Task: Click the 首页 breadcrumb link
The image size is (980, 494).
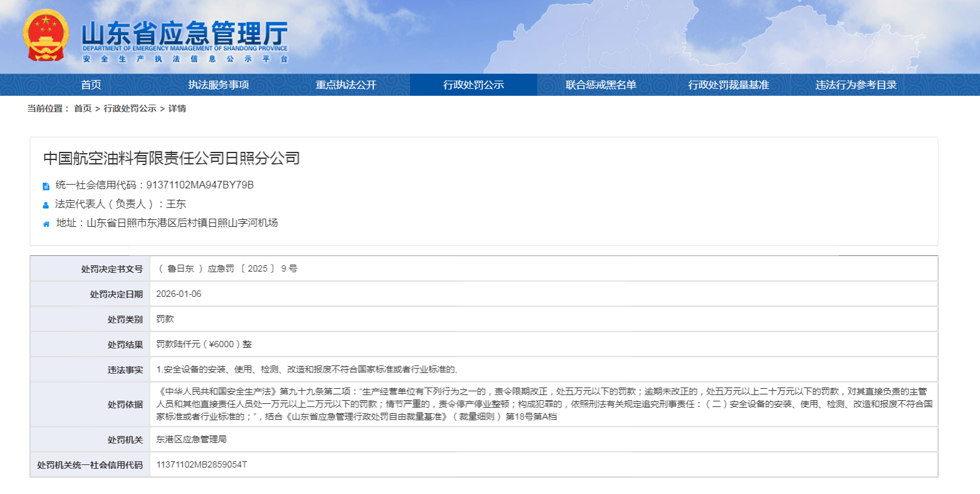Action: point(83,108)
